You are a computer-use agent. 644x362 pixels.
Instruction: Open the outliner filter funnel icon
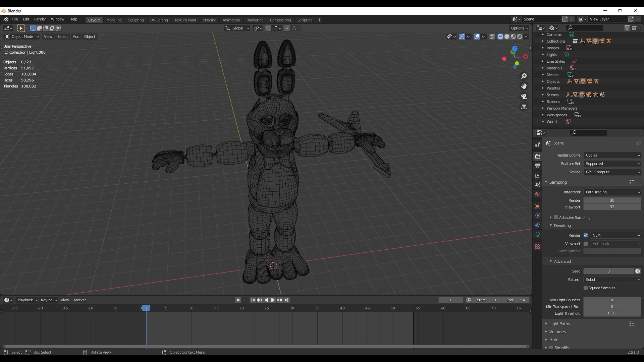(x=627, y=28)
